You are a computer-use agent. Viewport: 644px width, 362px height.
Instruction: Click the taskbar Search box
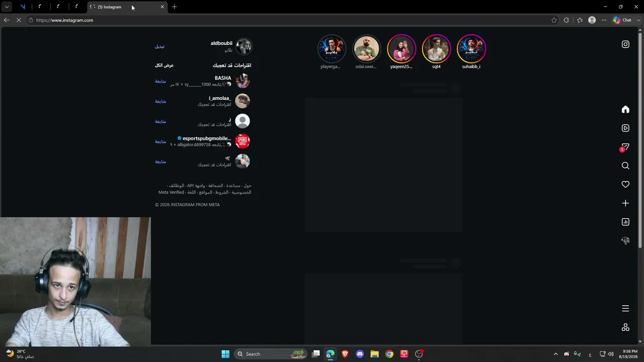[271, 354]
